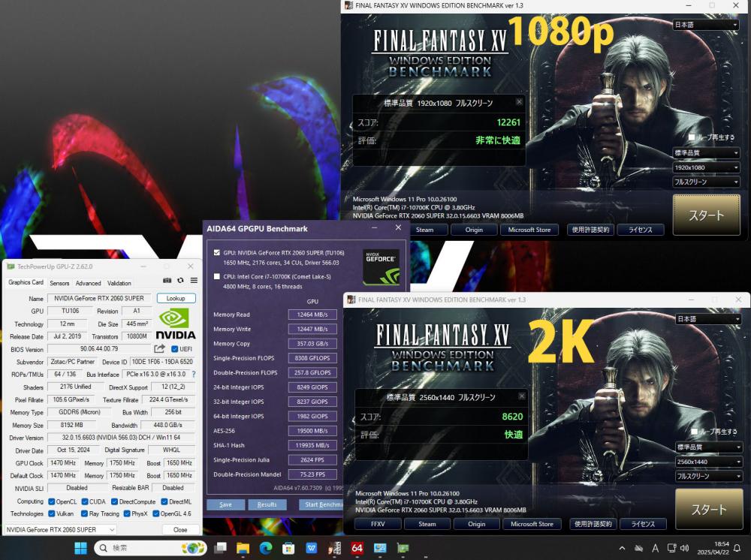Open GPU-Z hamburger menu
The width and height of the screenshot is (751, 560).
[194, 281]
